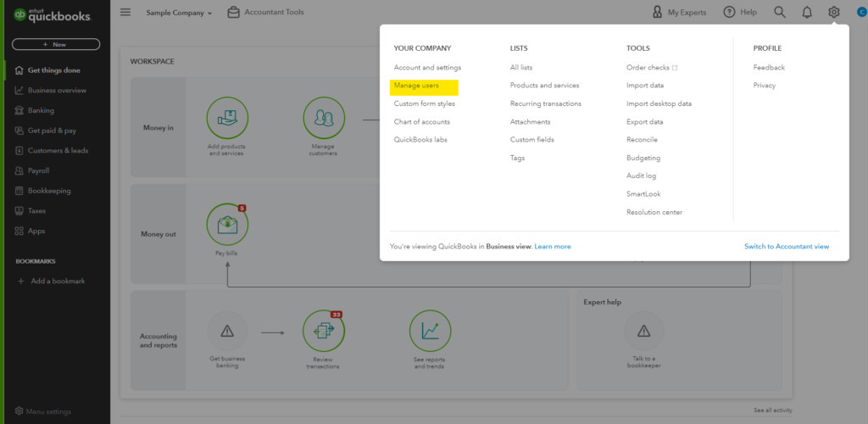
Task: Click the Learn more link
Action: [x=553, y=246]
